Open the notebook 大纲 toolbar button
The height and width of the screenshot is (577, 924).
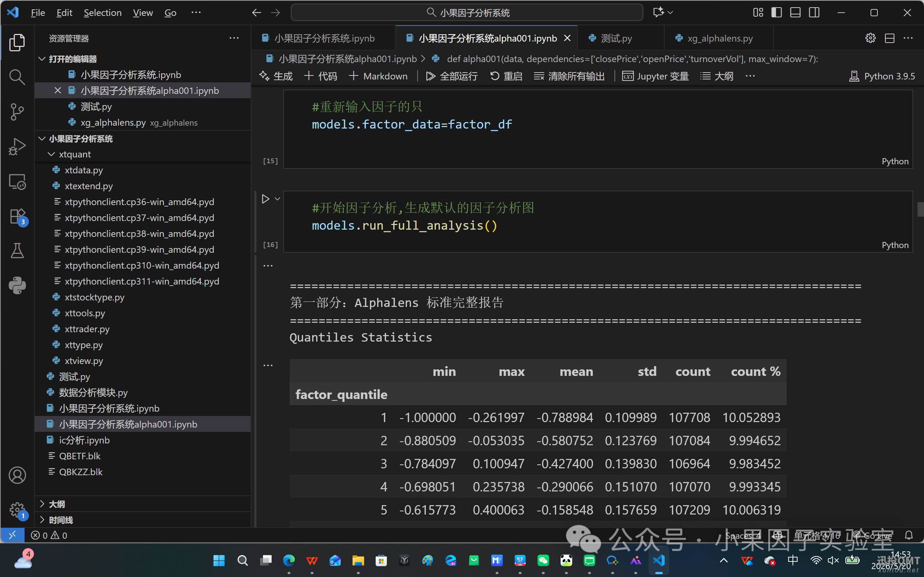(x=716, y=76)
